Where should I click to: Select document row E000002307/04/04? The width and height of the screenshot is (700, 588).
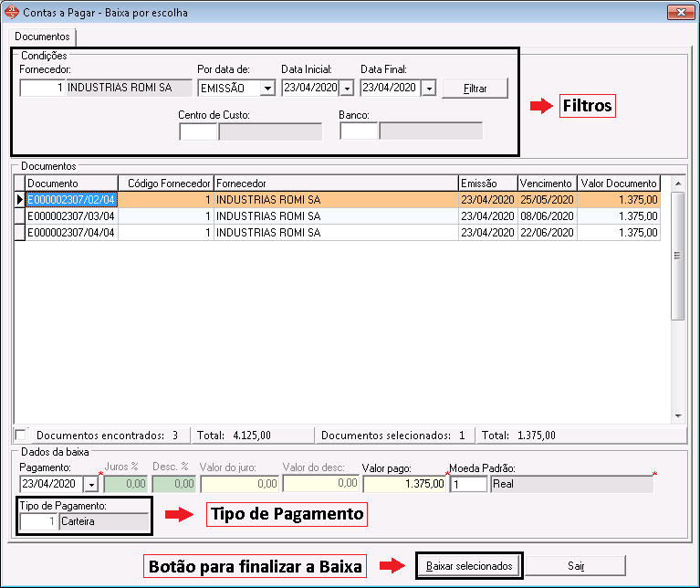click(70, 233)
